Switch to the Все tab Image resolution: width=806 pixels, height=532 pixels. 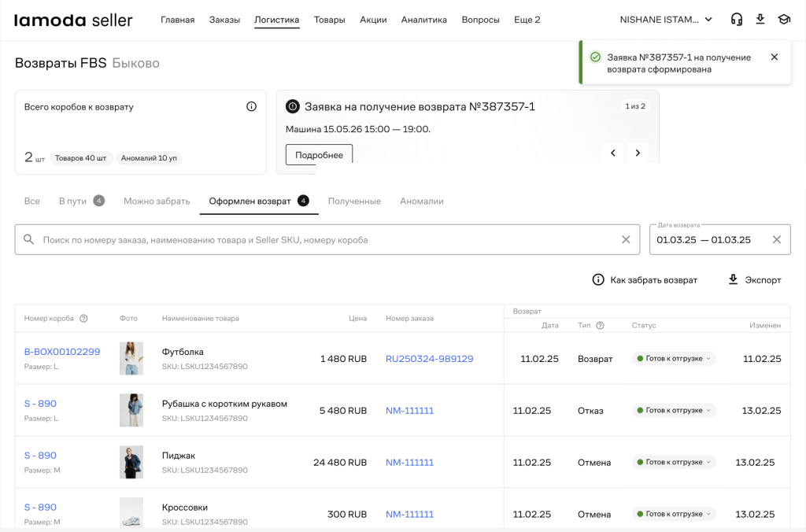pos(31,201)
